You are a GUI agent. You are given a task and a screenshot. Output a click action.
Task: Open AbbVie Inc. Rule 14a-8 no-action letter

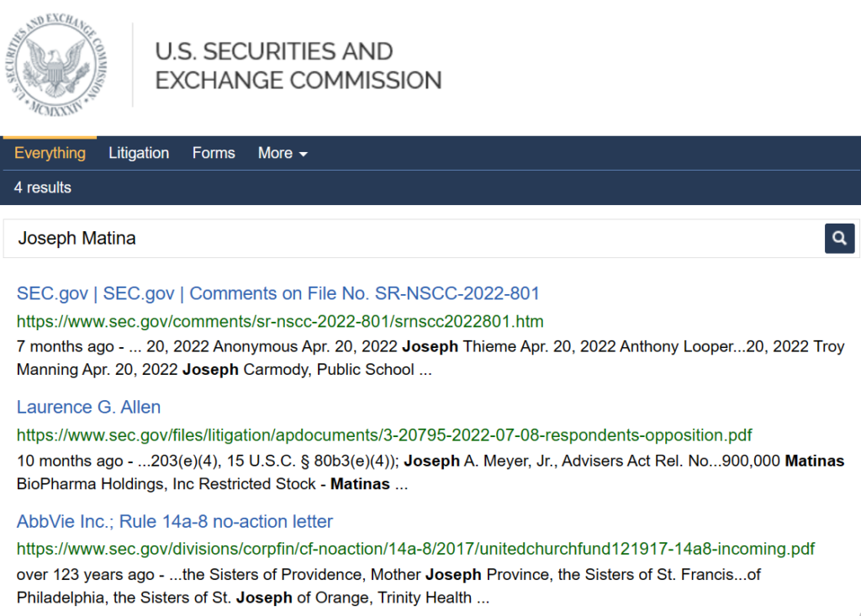coord(175,522)
